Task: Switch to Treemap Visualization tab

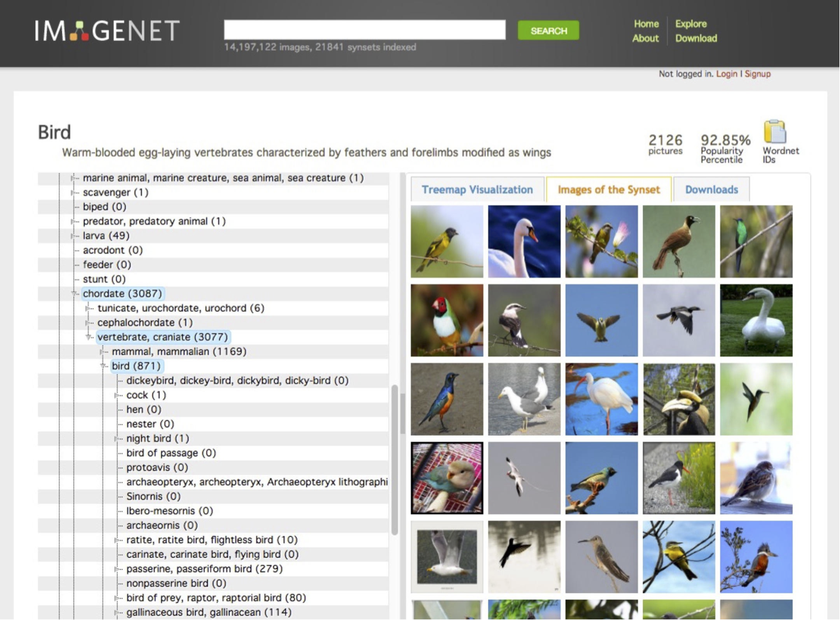Action: pyautogui.click(x=477, y=190)
